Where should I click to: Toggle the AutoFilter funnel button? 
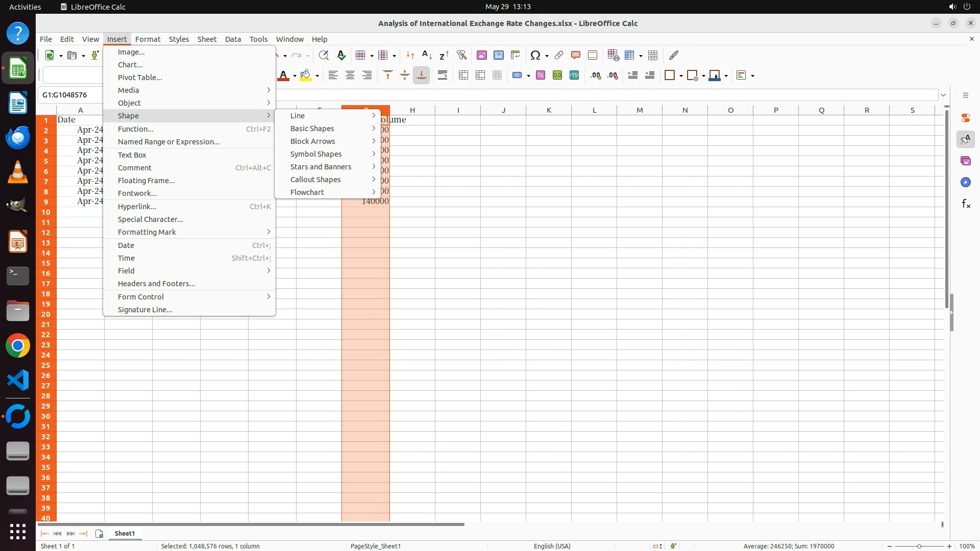click(x=462, y=55)
